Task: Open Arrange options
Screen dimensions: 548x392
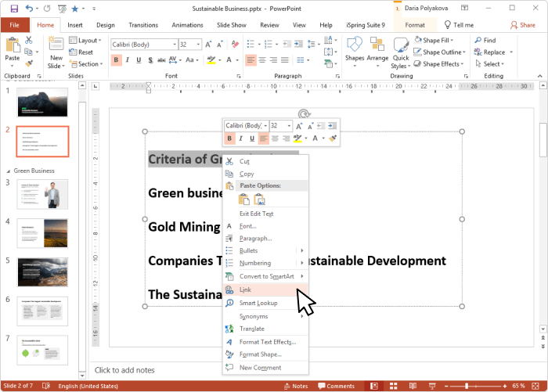Action: pos(377,52)
